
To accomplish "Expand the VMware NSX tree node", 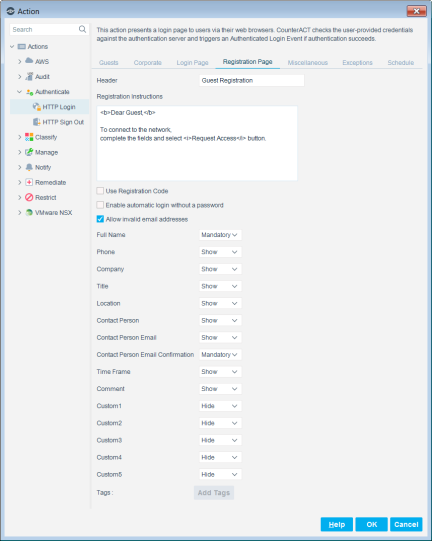I will tap(20, 213).
